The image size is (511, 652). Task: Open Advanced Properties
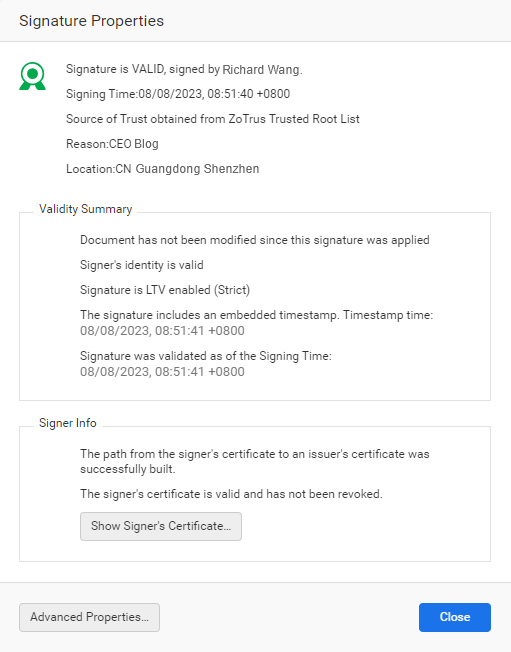click(x=89, y=617)
